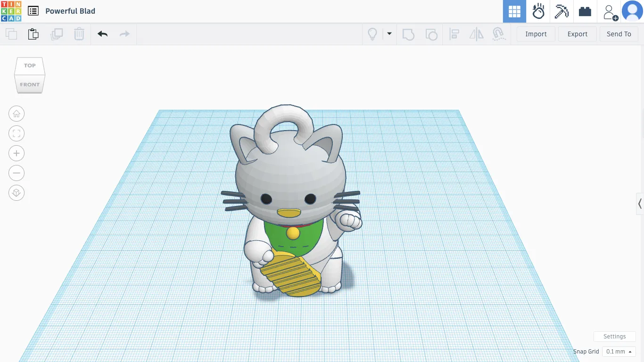Open the designs list icon

coord(33,11)
